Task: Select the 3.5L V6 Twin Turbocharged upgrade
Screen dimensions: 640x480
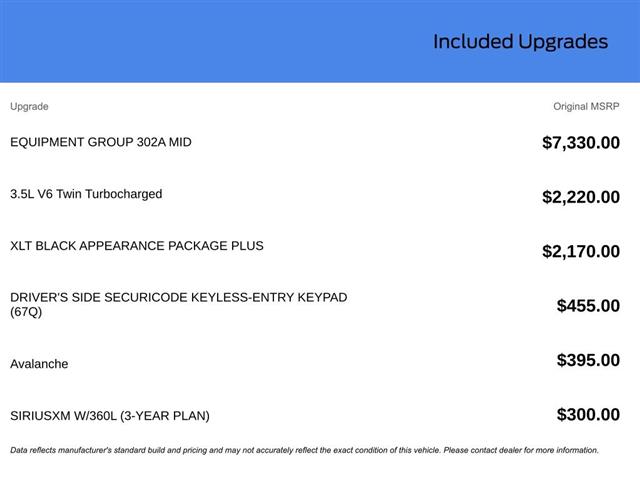Action: coord(86,194)
